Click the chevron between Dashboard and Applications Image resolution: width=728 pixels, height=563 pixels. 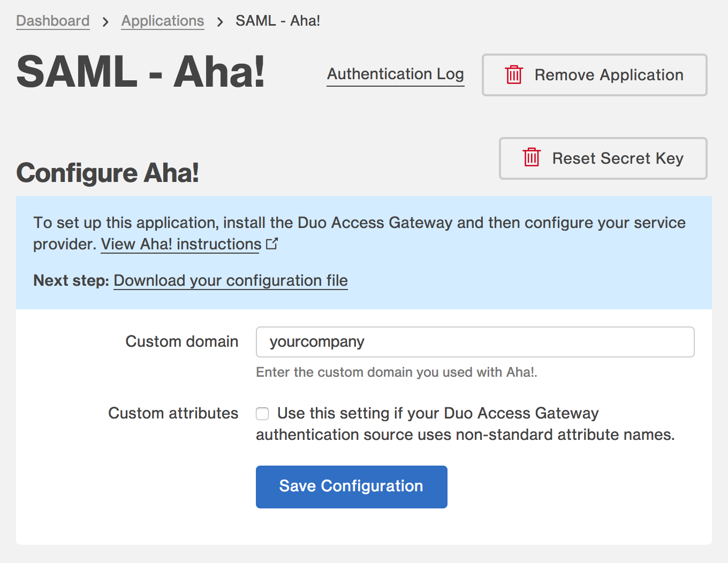coord(105,21)
